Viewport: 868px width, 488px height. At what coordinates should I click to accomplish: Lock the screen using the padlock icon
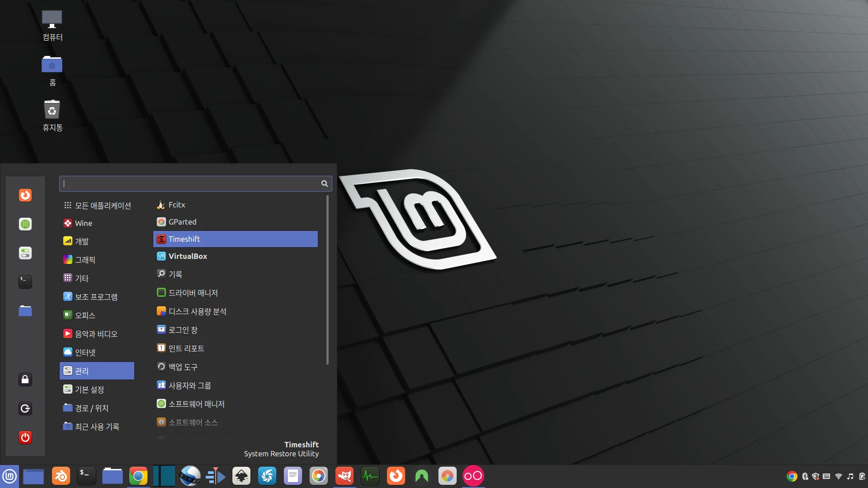(x=25, y=380)
